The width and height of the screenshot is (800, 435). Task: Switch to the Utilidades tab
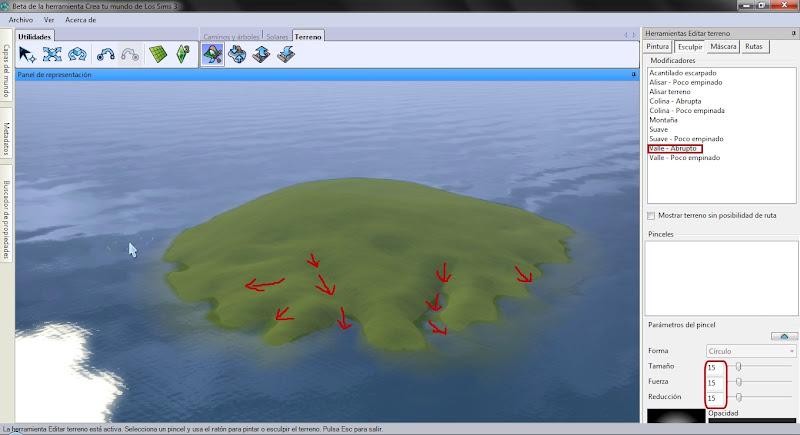(35, 37)
